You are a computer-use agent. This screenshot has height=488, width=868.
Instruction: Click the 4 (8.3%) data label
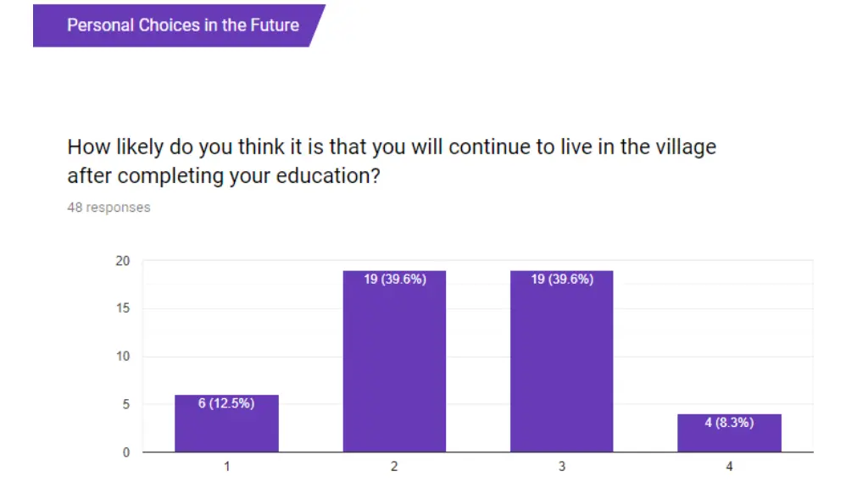point(729,422)
